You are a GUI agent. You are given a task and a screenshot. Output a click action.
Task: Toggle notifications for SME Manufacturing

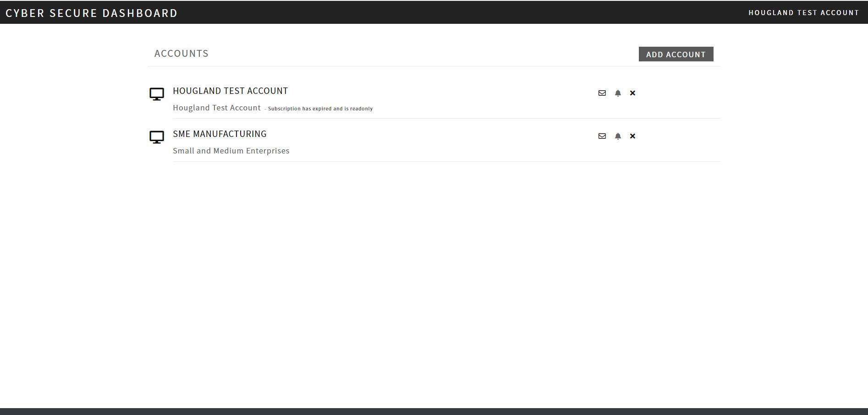[617, 136]
